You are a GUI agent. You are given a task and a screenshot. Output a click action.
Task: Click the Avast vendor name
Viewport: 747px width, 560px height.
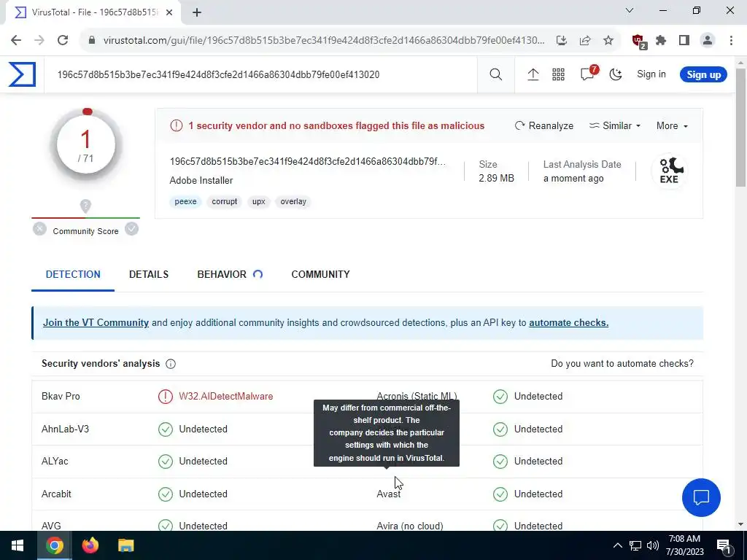click(x=388, y=494)
